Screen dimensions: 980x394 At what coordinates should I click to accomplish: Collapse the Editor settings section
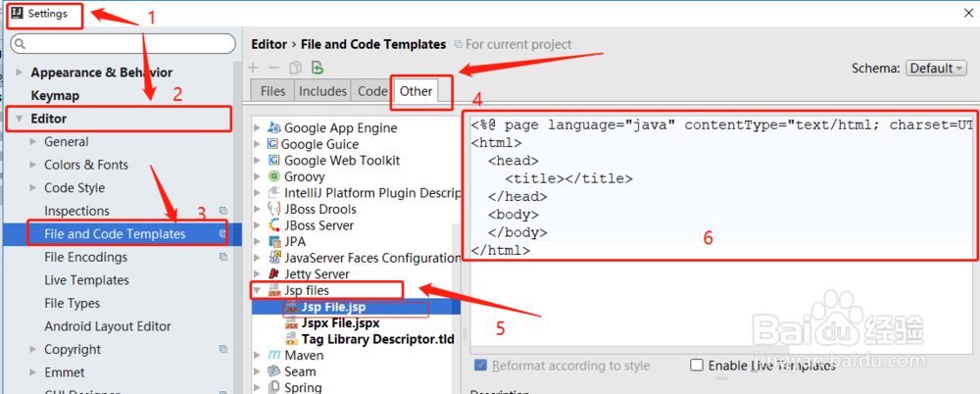pos(19,119)
